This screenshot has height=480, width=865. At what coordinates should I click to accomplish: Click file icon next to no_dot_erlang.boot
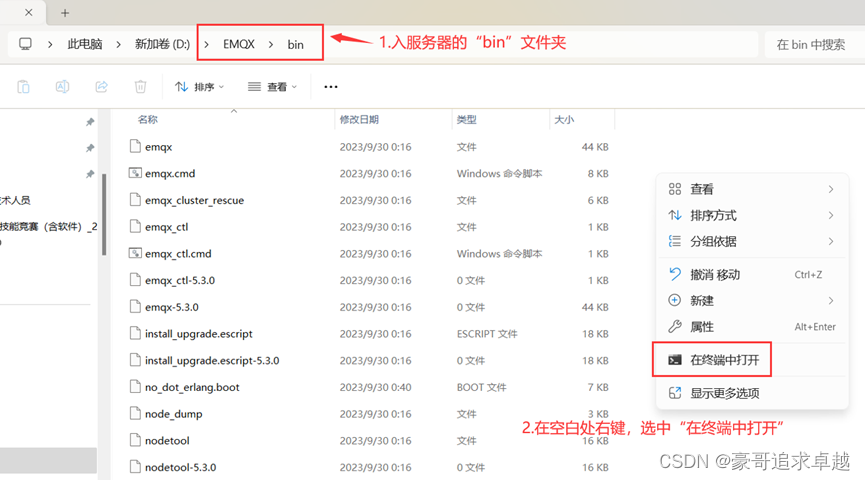[x=135, y=386]
